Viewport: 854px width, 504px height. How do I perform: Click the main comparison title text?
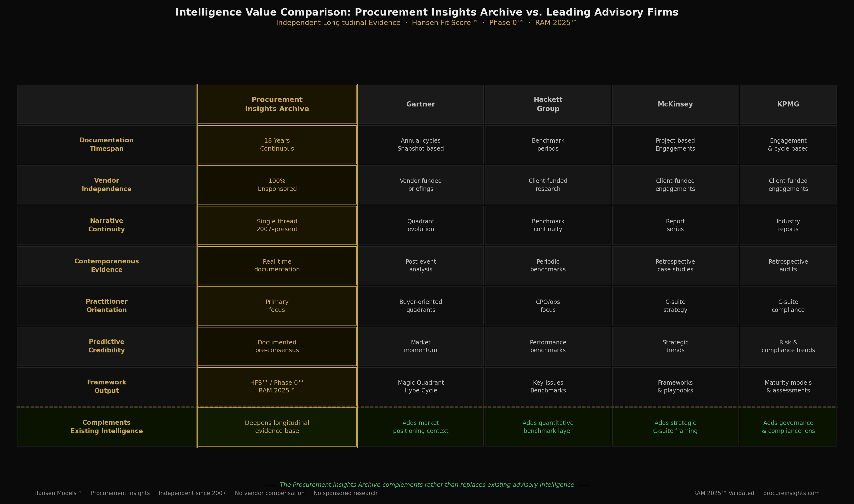tap(427, 12)
